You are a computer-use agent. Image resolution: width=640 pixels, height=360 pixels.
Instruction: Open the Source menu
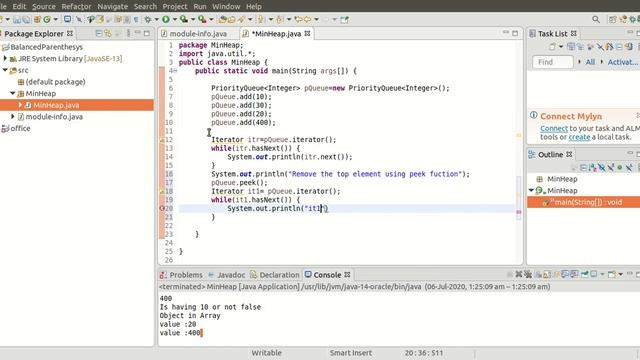[43, 7]
